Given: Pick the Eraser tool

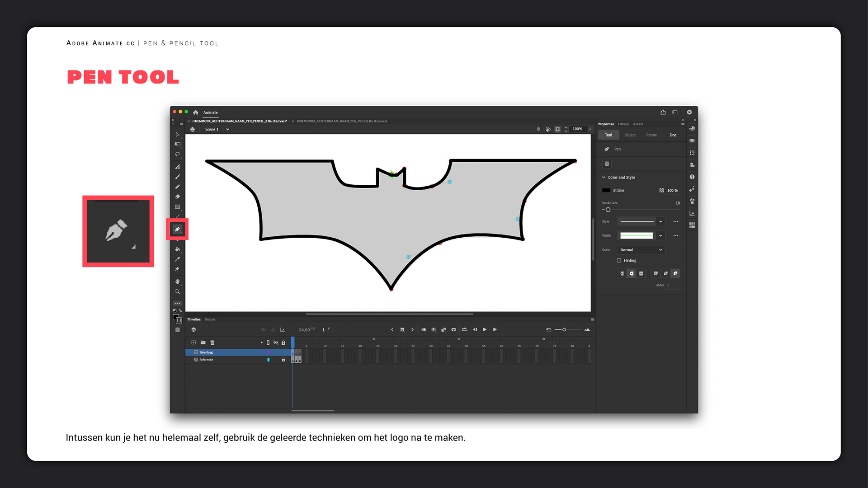Looking at the screenshot, I should (177, 197).
